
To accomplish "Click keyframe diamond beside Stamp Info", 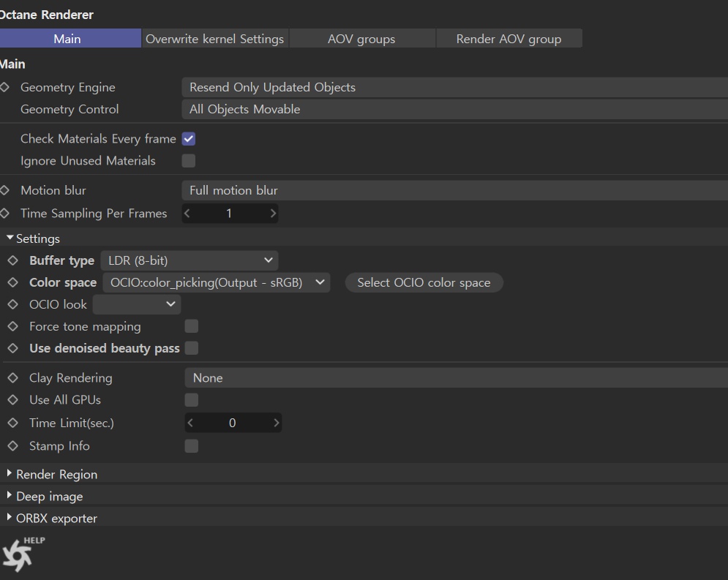I will tap(13, 446).
